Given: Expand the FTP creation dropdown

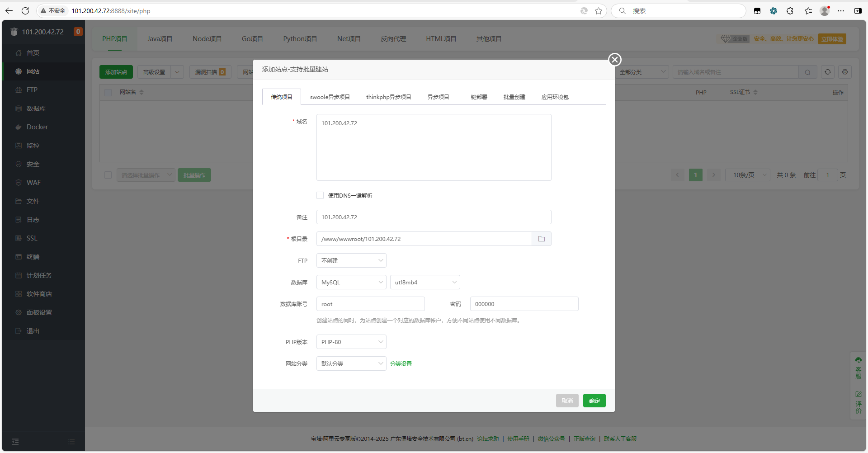Looking at the screenshot, I should [351, 260].
